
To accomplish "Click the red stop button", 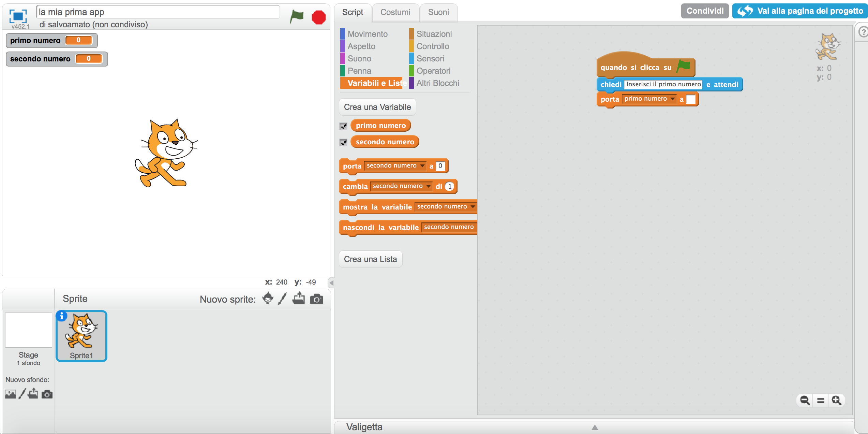I will click(319, 17).
